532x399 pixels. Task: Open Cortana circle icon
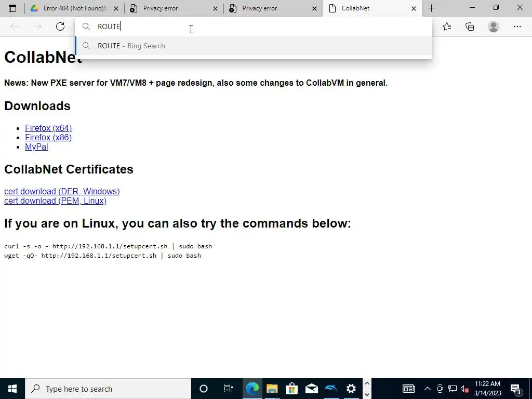tap(203, 389)
